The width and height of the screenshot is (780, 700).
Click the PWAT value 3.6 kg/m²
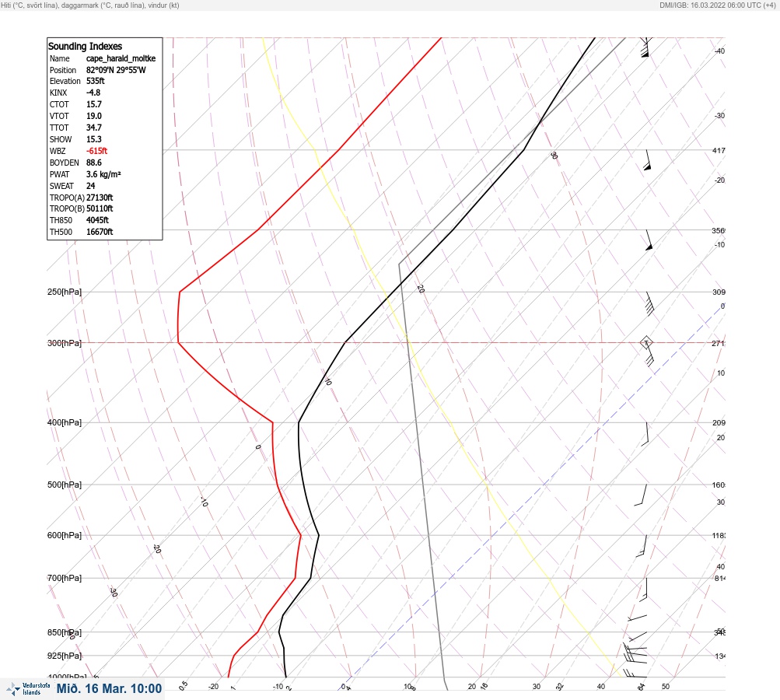point(103,174)
